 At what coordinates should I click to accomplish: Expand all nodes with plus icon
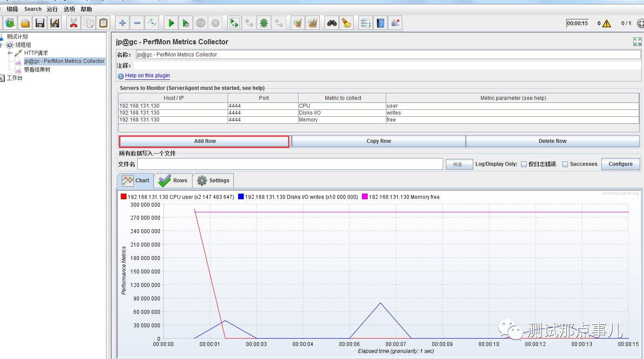pos(123,23)
